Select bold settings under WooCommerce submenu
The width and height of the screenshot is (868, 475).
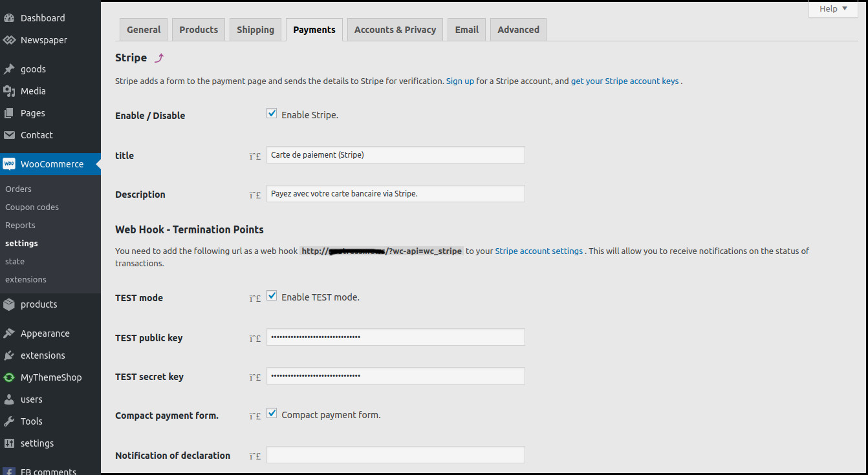[x=21, y=243]
